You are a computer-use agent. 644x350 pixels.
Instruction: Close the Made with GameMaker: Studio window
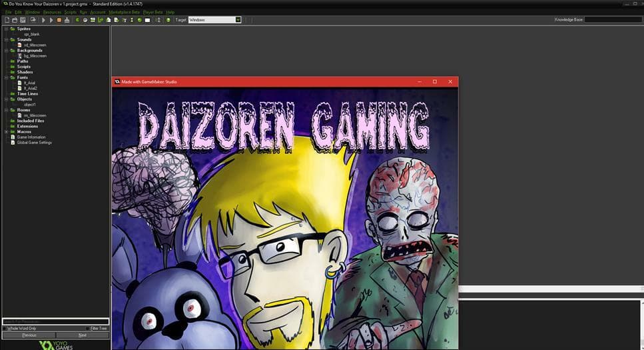point(450,82)
